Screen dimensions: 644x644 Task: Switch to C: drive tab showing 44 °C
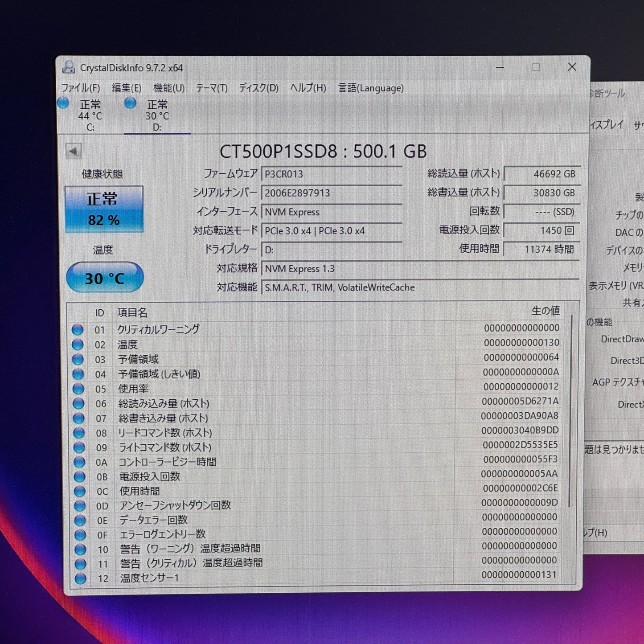tap(90, 115)
